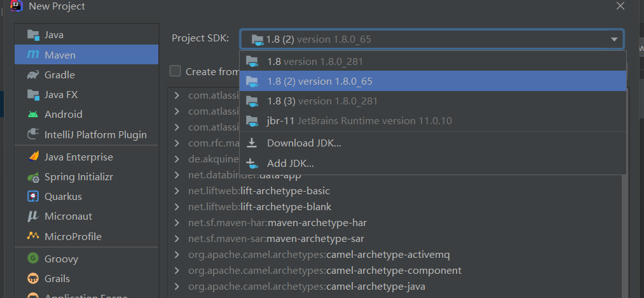
Task: Click the JDK icon beside 1.8 version 1.8.0_281
Action: [252, 61]
